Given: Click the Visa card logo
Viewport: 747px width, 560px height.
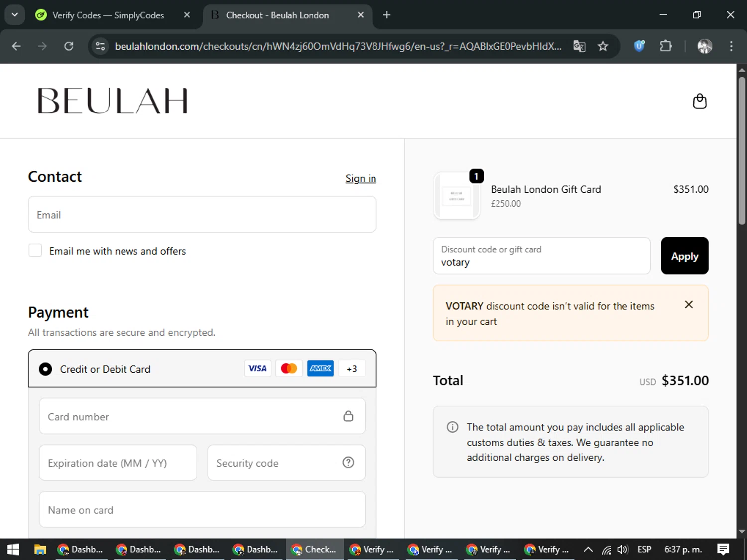Looking at the screenshot, I should coord(257,369).
